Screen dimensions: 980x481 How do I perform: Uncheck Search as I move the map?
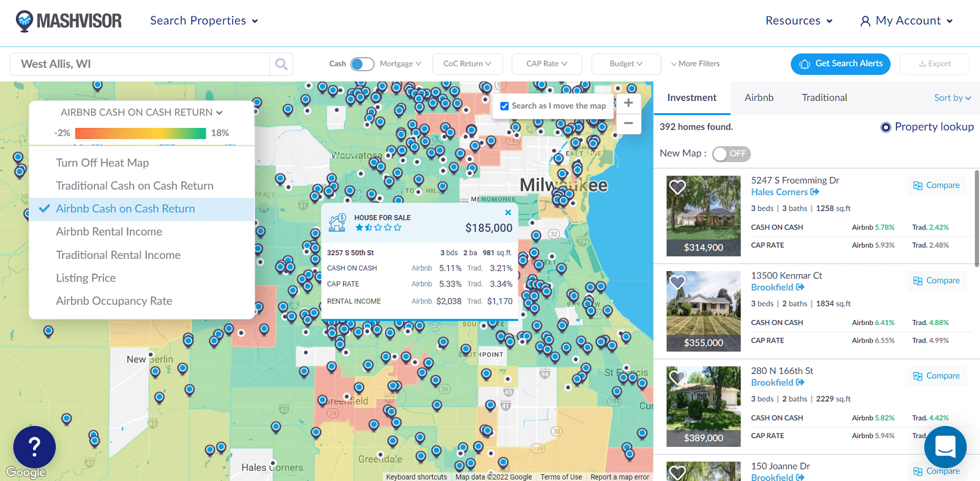pyautogui.click(x=505, y=106)
